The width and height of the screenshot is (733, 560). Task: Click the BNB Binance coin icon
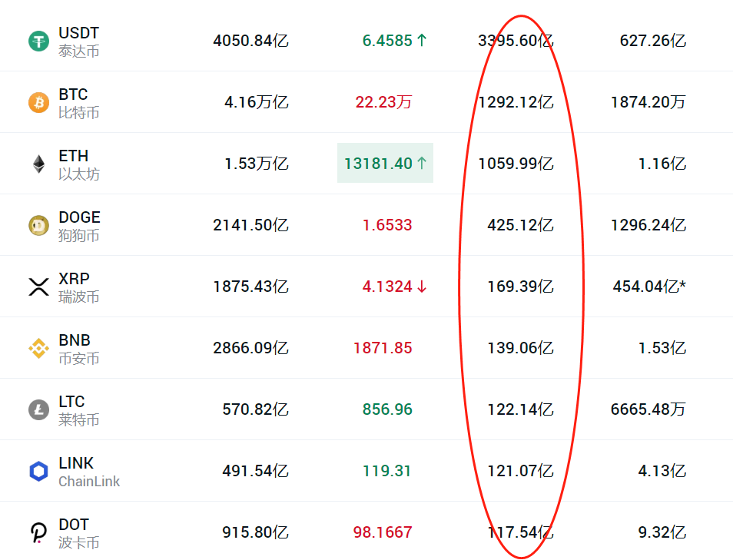click(x=38, y=348)
